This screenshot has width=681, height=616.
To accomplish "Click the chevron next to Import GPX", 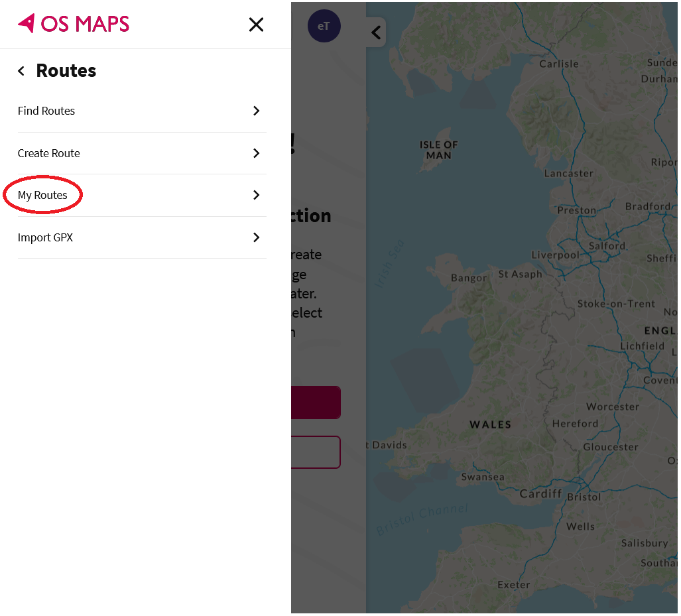I will click(256, 237).
